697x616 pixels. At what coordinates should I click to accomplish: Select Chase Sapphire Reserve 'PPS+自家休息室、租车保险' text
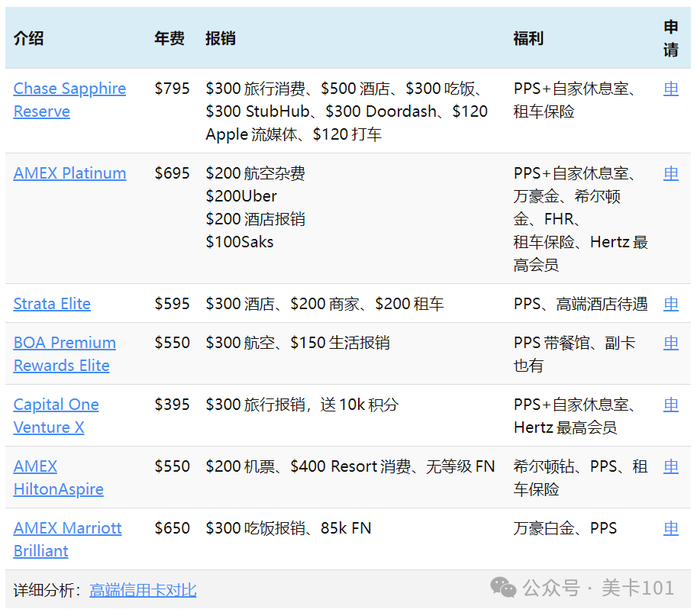click(x=575, y=99)
